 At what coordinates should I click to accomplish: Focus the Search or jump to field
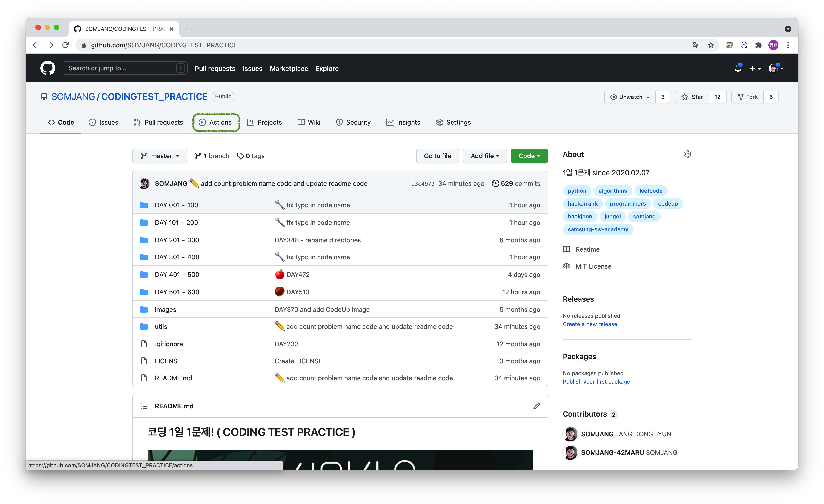pos(124,68)
